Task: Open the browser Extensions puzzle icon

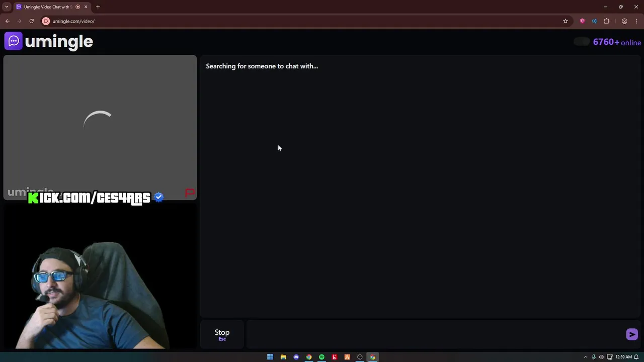Action: point(606,21)
